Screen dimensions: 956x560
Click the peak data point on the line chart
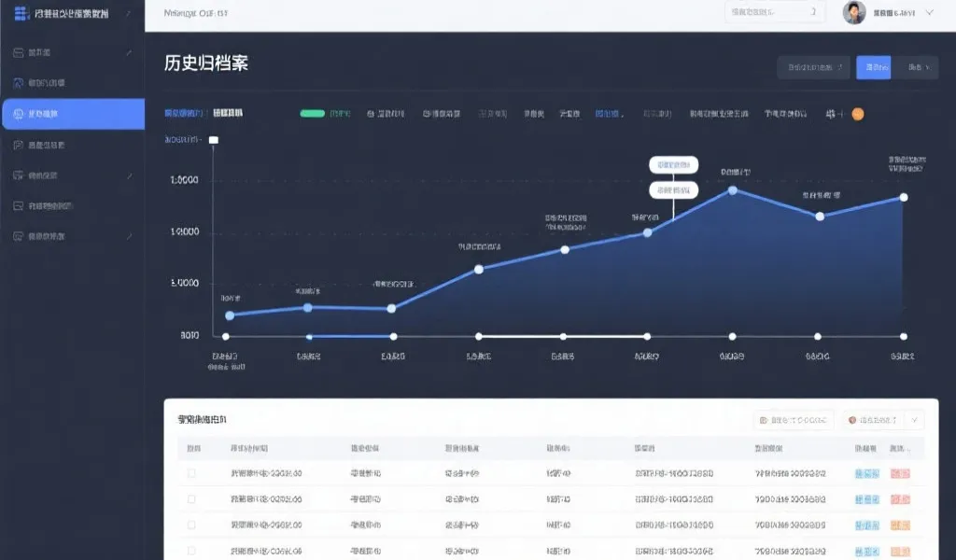point(733,190)
